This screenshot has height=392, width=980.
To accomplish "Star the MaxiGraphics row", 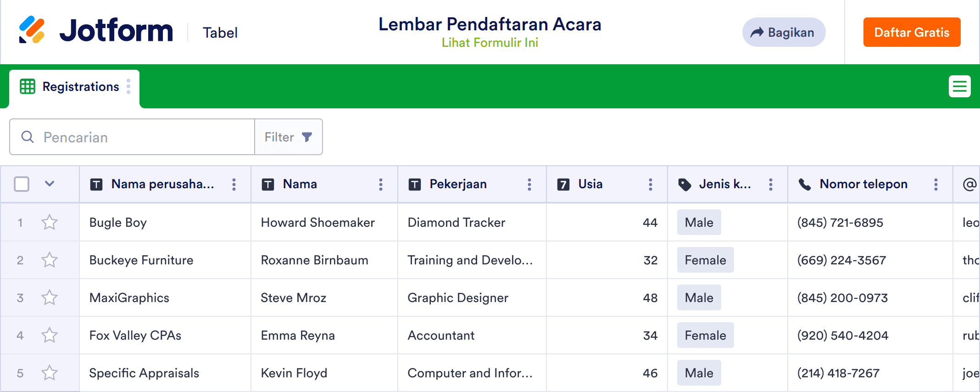I will point(50,298).
